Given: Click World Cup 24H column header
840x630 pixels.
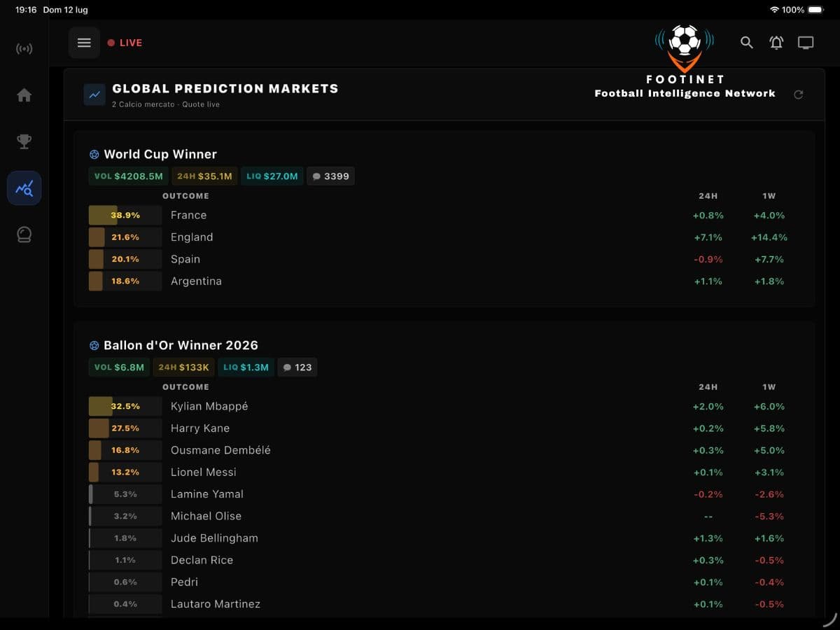Looking at the screenshot, I should pos(708,196).
